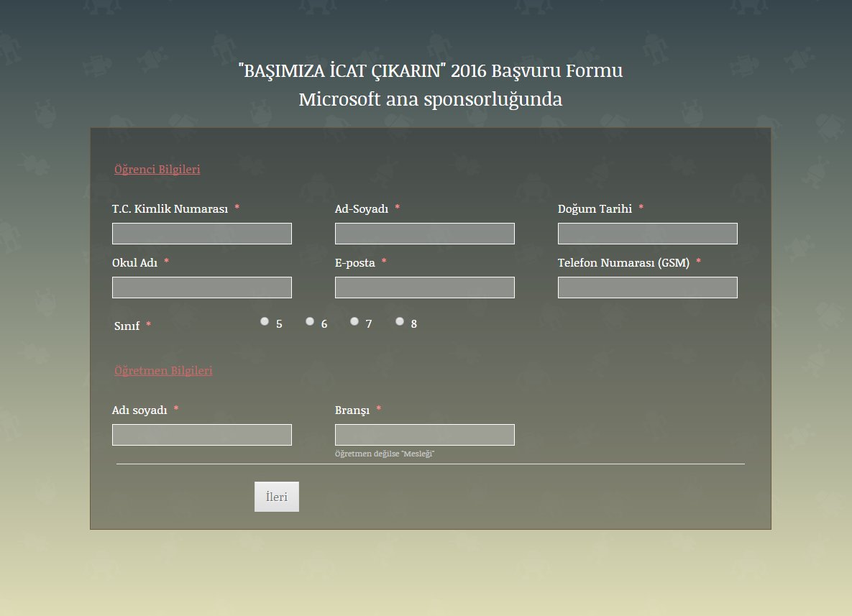
Task: Focus the Ad-Soyadı text box
Action: (x=424, y=234)
